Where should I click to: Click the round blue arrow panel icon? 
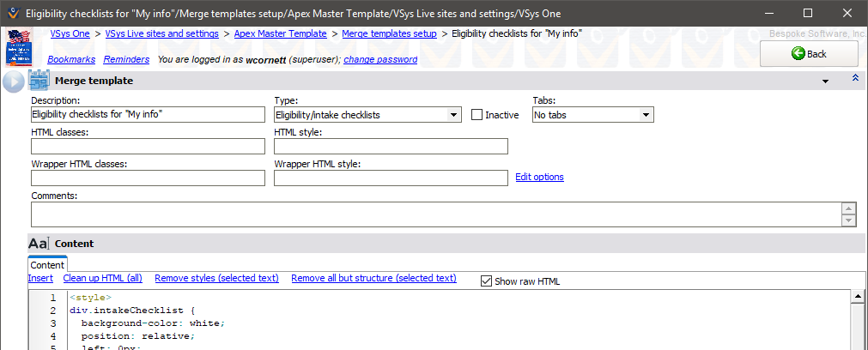pos(13,81)
